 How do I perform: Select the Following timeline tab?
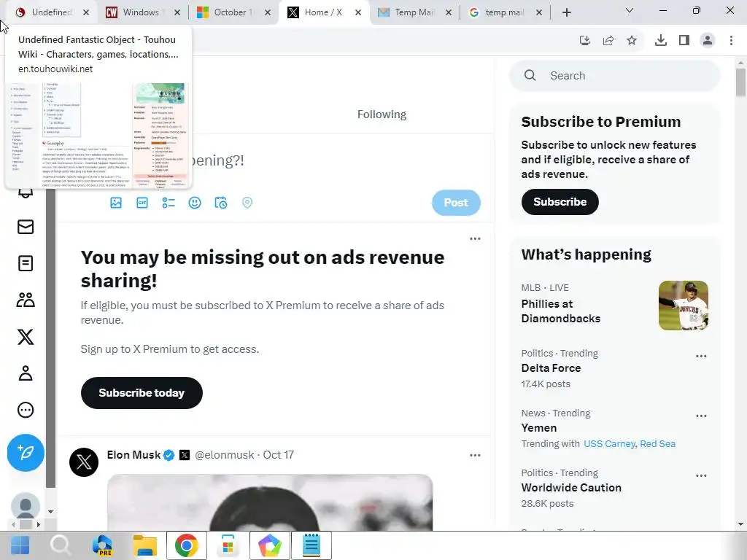pyautogui.click(x=382, y=114)
